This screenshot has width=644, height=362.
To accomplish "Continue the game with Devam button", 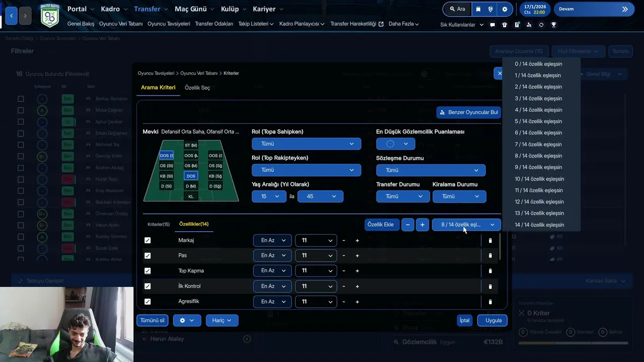I will tap(594, 9).
